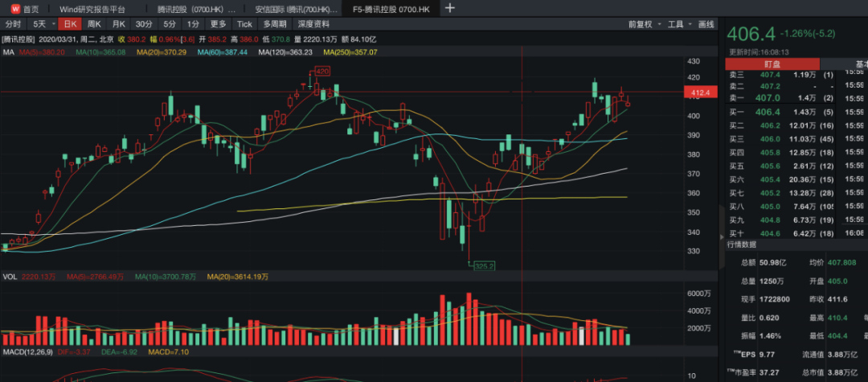868x382 pixels.
Task: Select the 盯盘 panel tab
Action: pyautogui.click(x=772, y=64)
